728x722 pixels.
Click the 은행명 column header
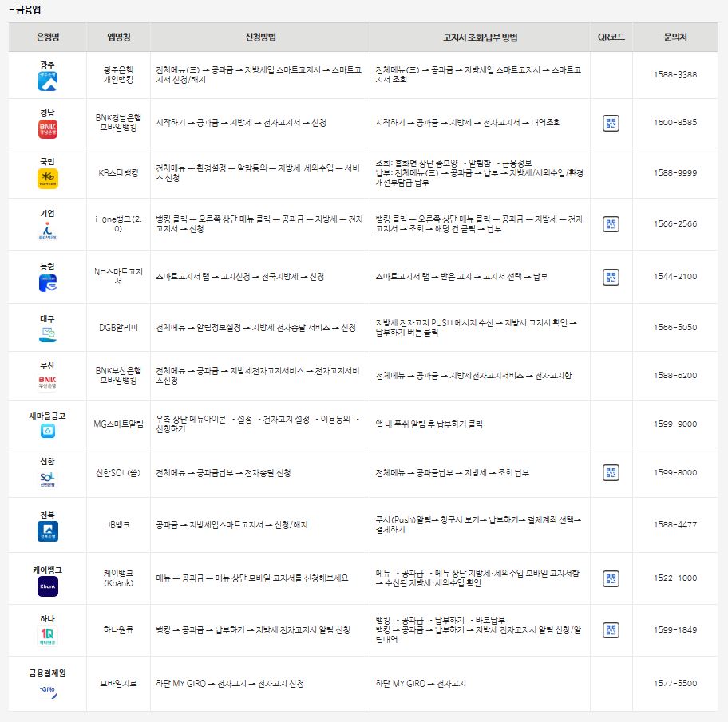click(x=47, y=37)
